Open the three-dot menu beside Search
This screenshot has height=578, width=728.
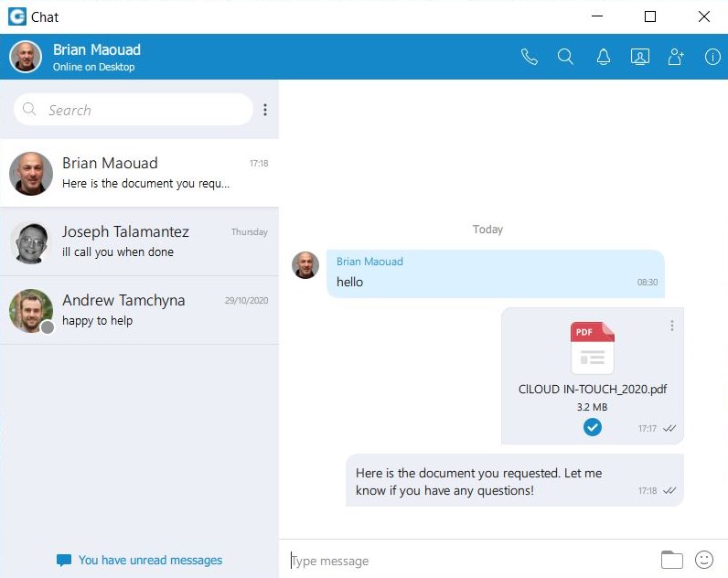click(265, 110)
